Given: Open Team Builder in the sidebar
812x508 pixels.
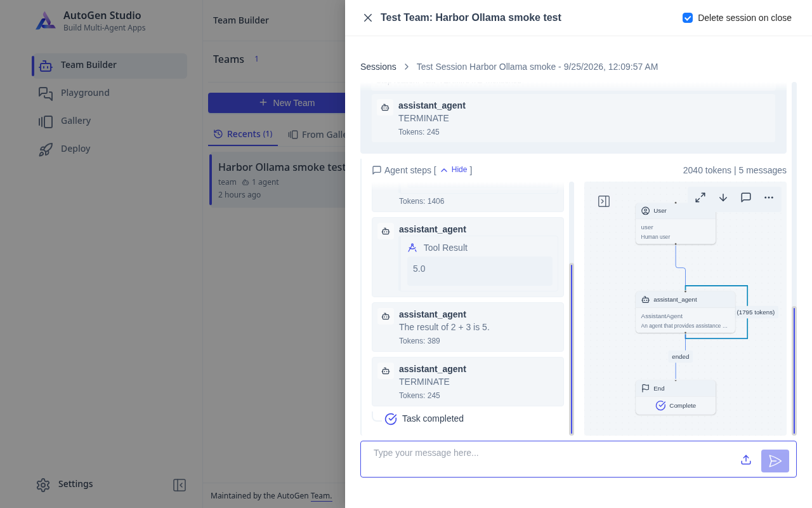Looking at the screenshot, I should 110,65.
